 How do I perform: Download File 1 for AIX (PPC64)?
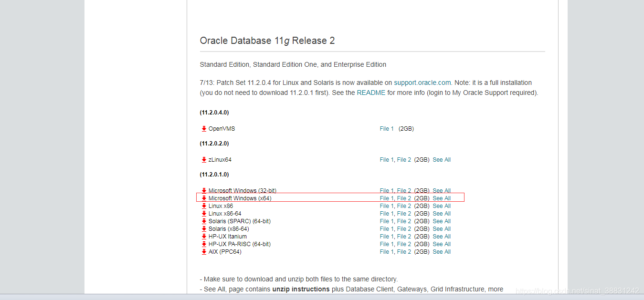pyautogui.click(x=387, y=252)
